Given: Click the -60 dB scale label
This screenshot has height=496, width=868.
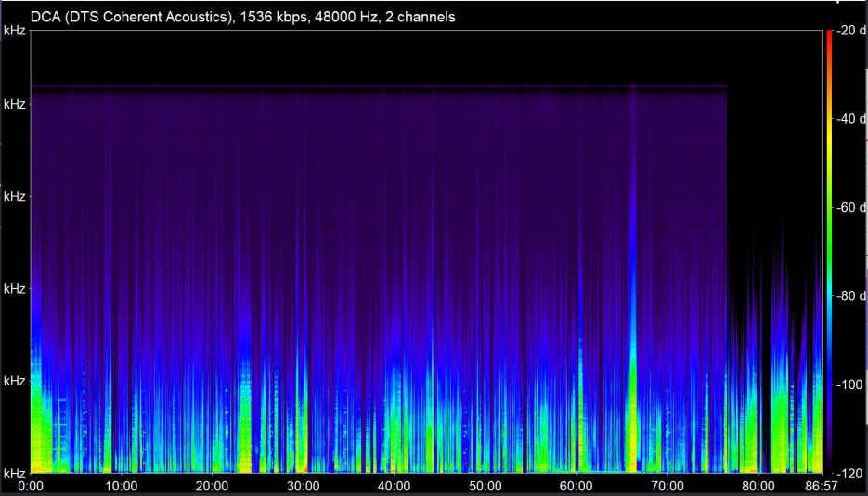Looking at the screenshot, I should point(851,207).
